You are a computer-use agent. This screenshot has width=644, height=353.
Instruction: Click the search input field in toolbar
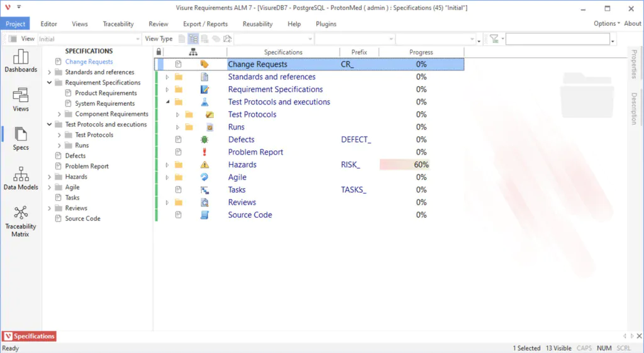click(558, 39)
